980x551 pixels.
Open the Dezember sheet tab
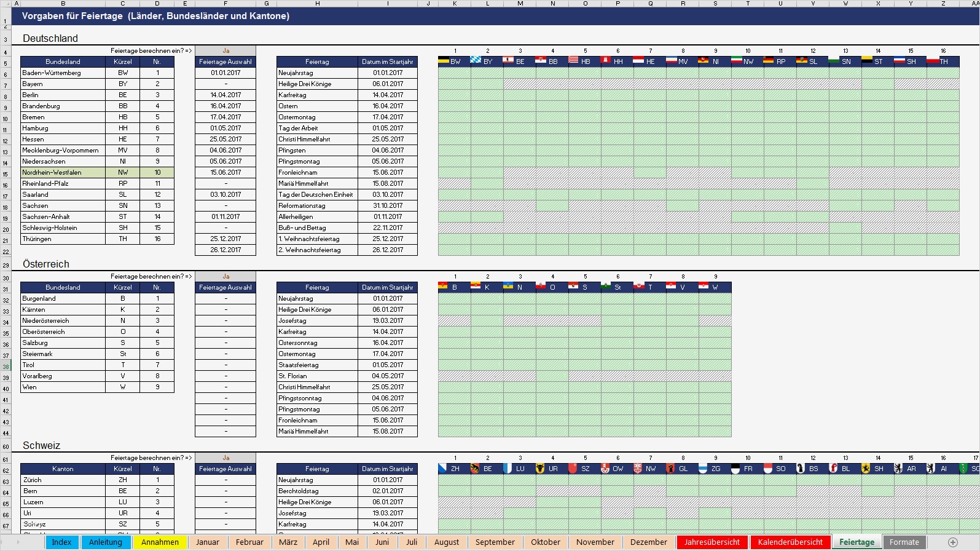pyautogui.click(x=649, y=542)
